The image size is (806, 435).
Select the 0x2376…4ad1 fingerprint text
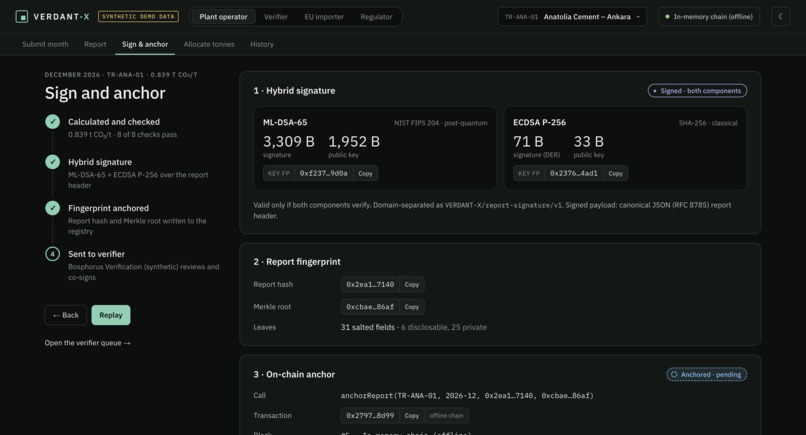(x=574, y=173)
